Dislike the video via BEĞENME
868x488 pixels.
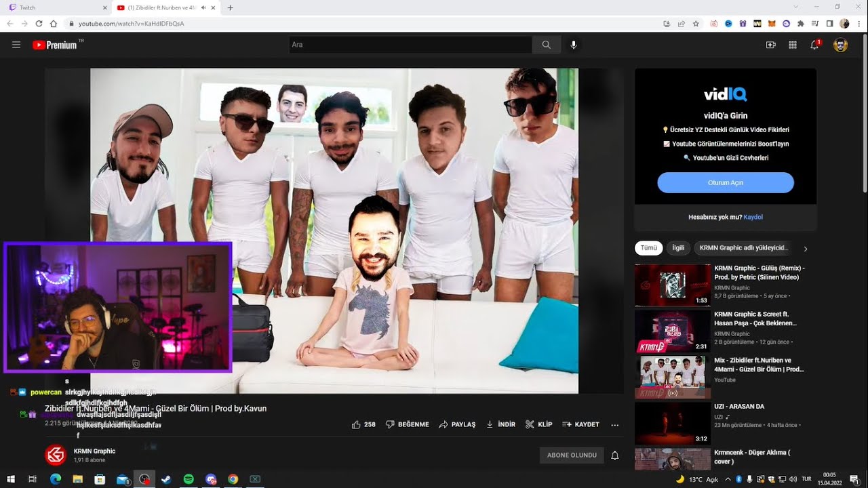[408, 424]
